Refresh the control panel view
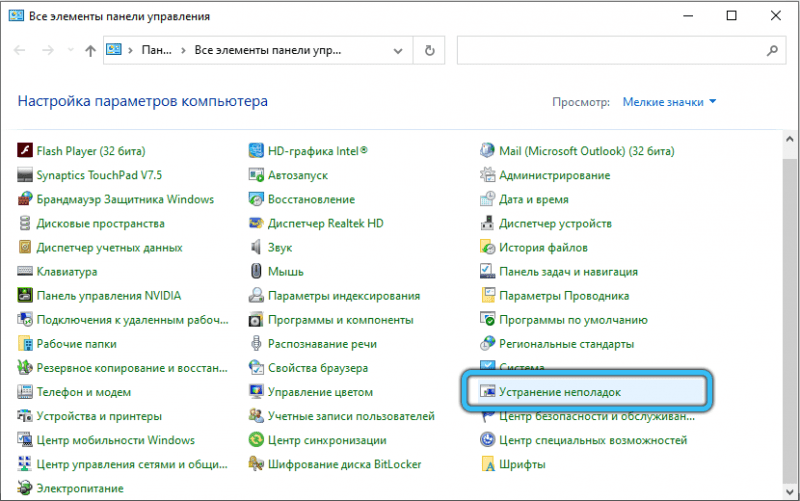800x501 pixels. 430,50
